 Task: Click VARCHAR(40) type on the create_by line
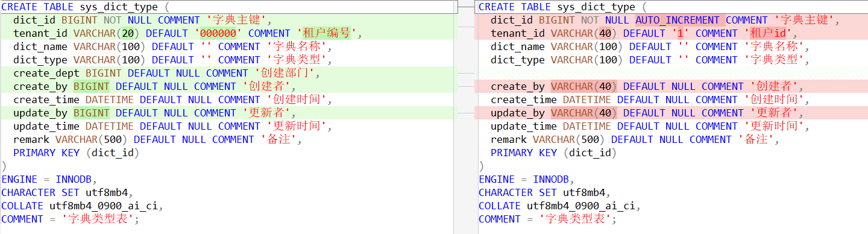(584, 86)
